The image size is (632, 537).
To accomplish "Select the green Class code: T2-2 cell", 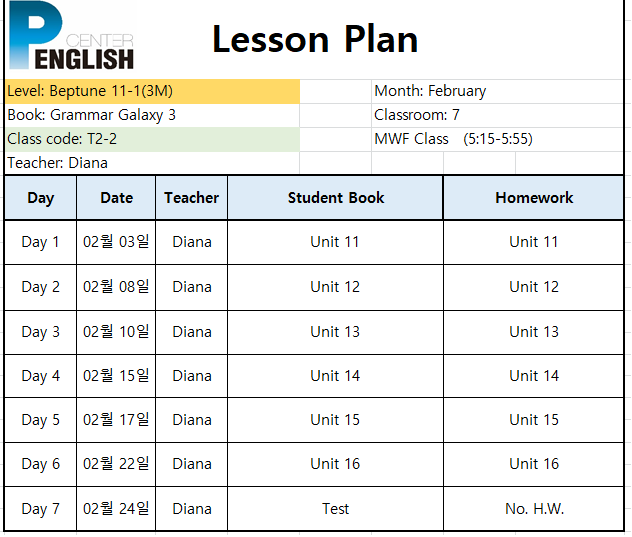I will click(x=152, y=139).
